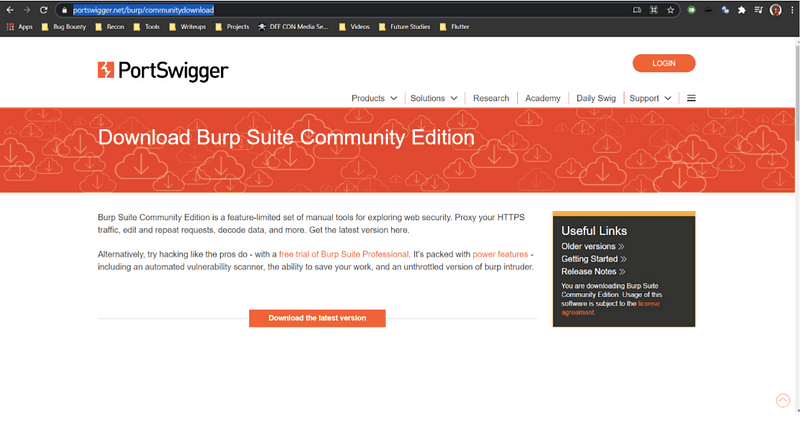Expand the Support dropdown
This screenshot has width=800, height=426.
coord(650,98)
